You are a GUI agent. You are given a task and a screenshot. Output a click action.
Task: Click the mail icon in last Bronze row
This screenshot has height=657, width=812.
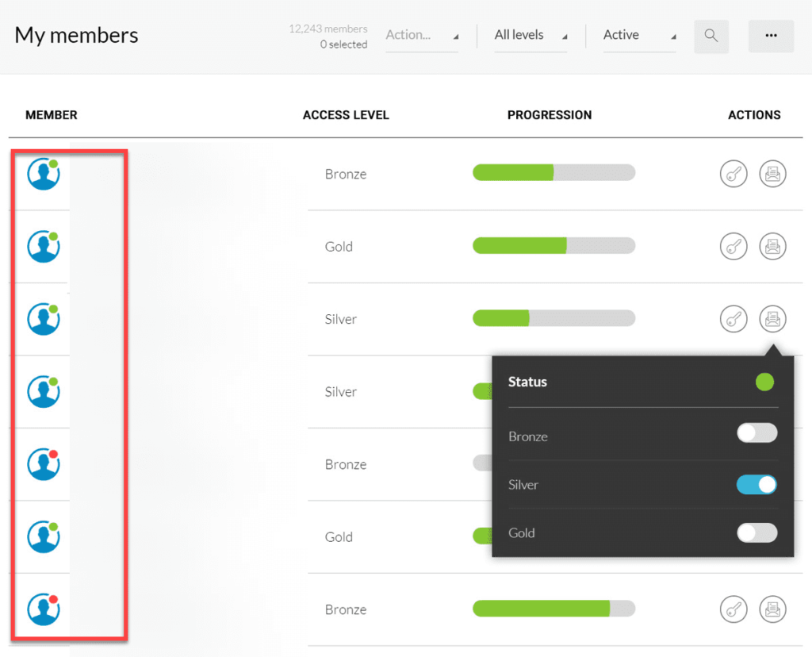[772, 609]
